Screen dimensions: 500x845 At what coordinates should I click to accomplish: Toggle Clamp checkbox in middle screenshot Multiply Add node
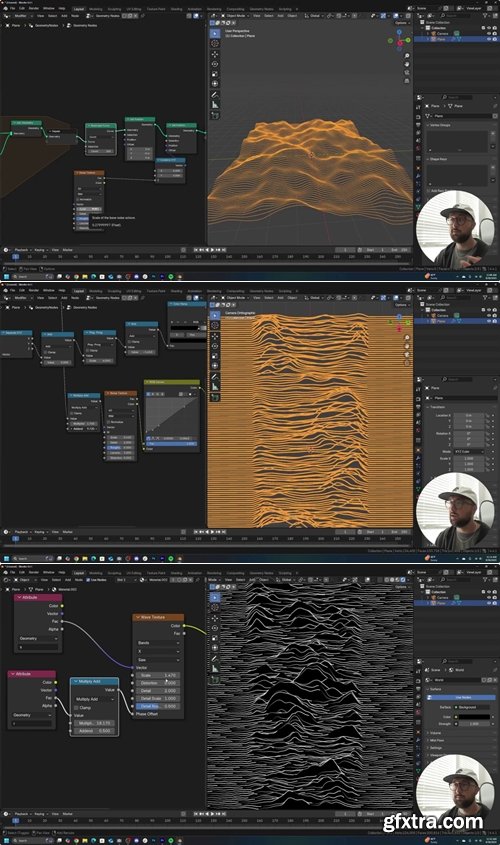pyautogui.click(x=72, y=413)
